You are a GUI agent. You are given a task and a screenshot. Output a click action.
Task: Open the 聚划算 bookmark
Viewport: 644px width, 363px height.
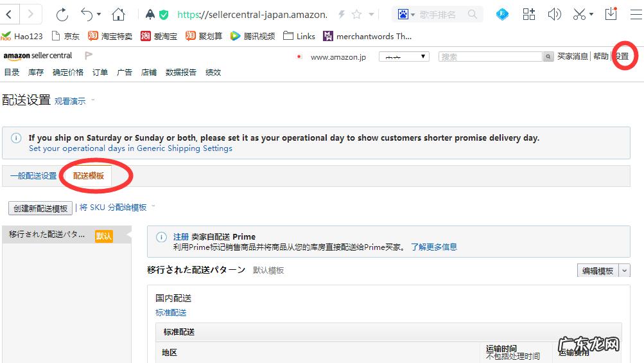pos(204,36)
